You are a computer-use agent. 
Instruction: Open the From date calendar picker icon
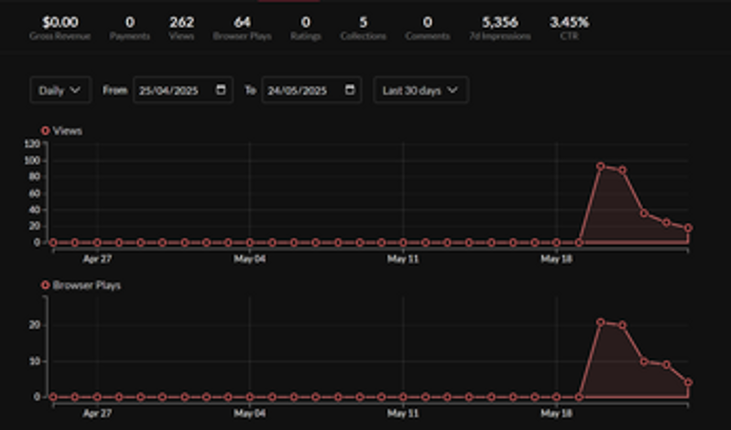(220, 90)
